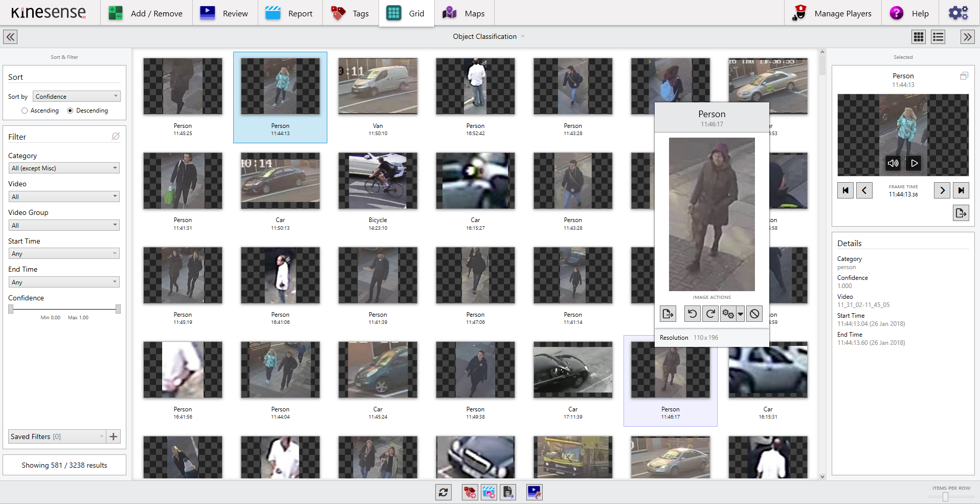Toggle audio in the selected preview
Screen dimensions: 980x504
[893, 163]
